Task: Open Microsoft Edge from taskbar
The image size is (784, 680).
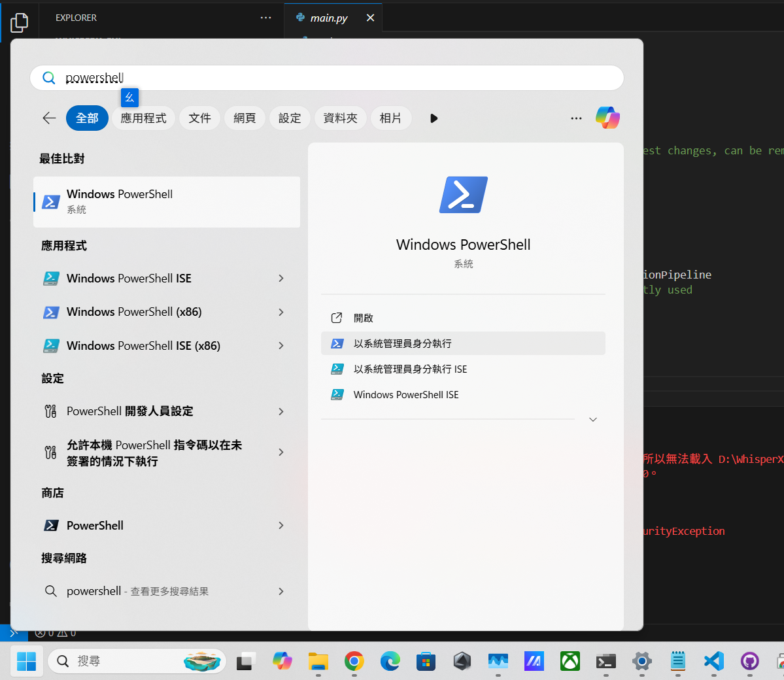Action: pos(390,661)
